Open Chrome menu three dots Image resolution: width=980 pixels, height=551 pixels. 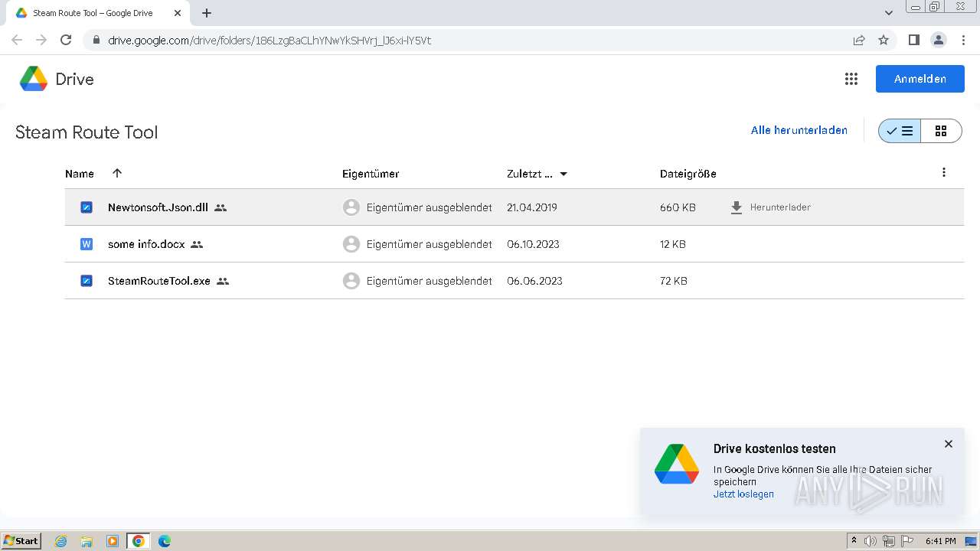coord(963,41)
